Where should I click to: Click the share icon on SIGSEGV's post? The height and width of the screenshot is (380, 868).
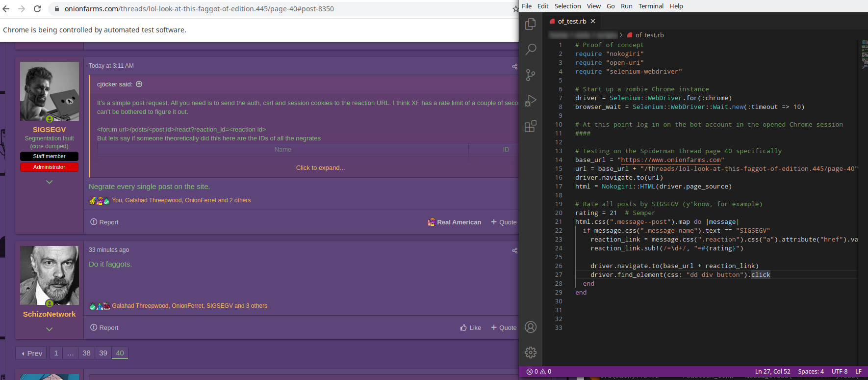514,66
